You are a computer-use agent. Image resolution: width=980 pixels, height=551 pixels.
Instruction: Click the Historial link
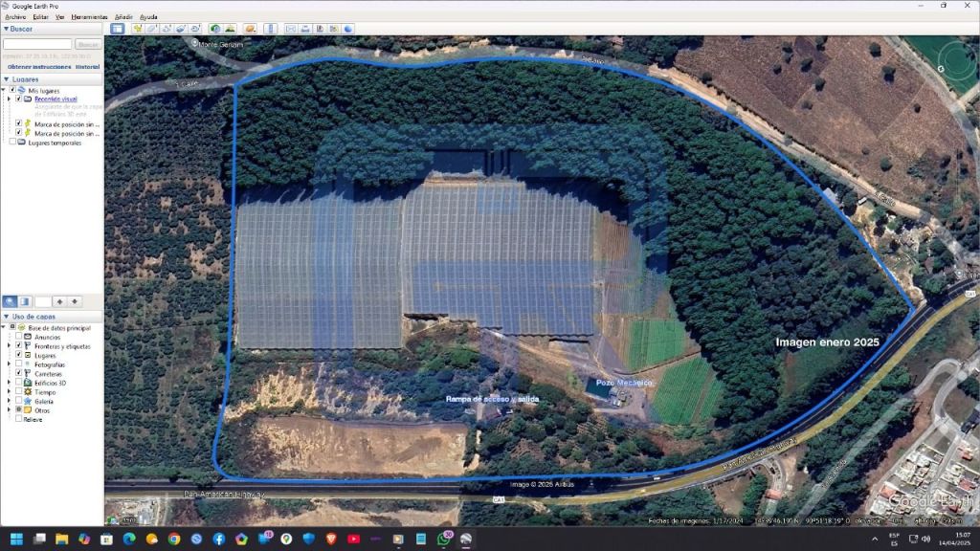click(87, 67)
